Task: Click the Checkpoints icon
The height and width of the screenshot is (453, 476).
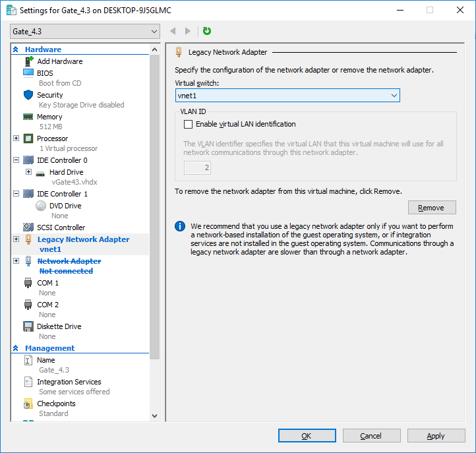Action: tap(28, 404)
